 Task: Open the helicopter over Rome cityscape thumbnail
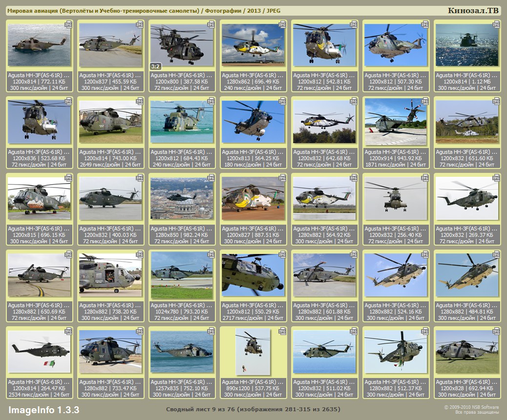182,198
